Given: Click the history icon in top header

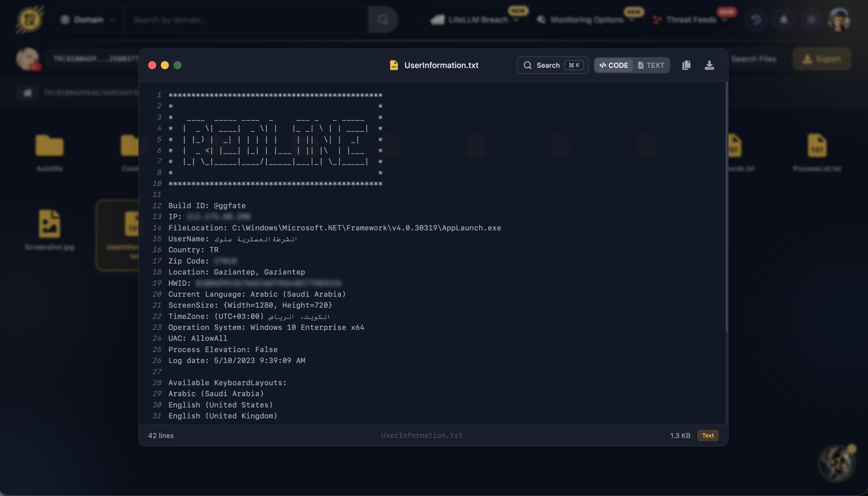Looking at the screenshot, I should [x=756, y=20].
